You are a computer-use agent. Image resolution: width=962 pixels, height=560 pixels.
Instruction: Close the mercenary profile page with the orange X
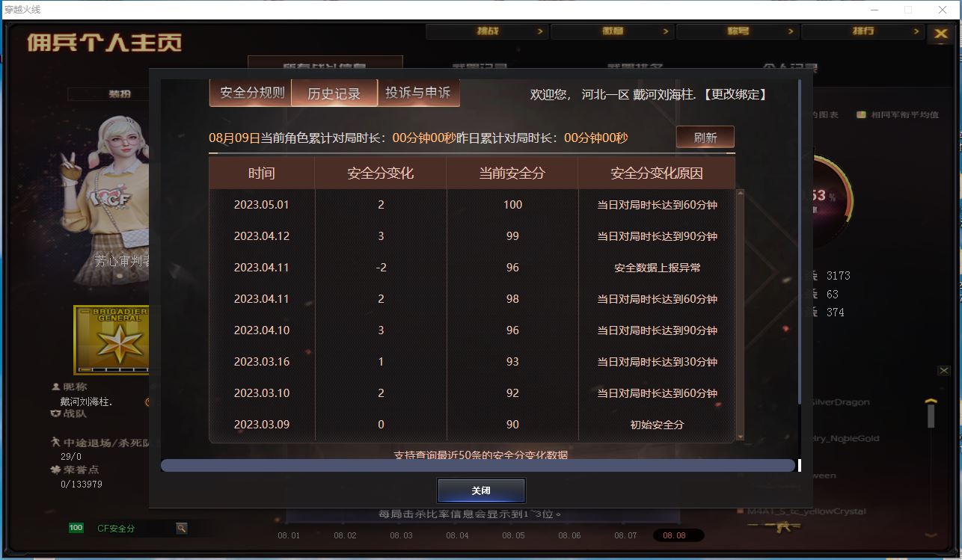[x=940, y=34]
